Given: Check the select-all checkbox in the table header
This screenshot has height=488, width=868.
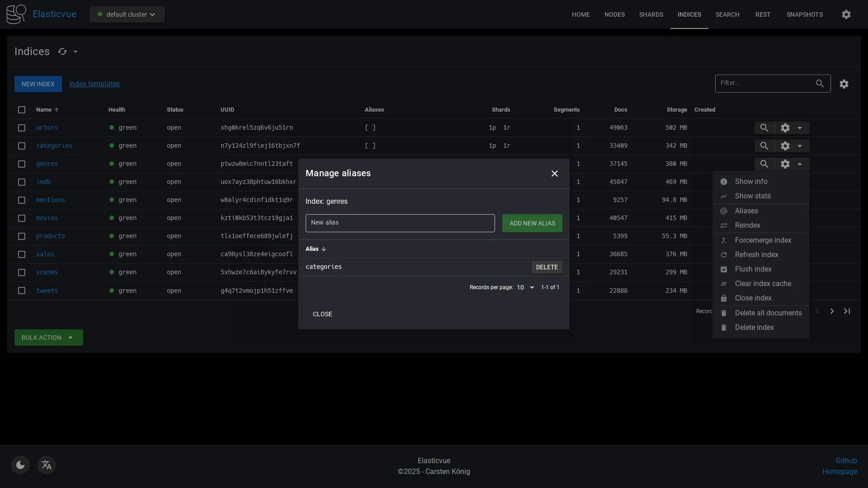Looking at the screenshot, I should [x=22, y=110].
